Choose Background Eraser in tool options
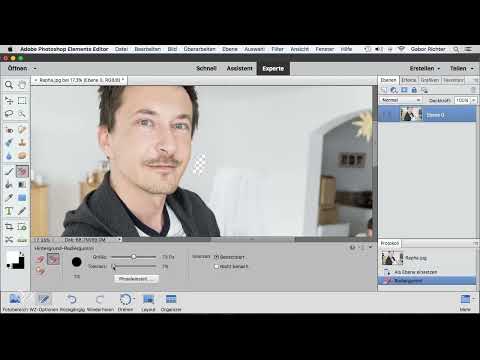Screen dimensions: 480x360 [53, 259]
